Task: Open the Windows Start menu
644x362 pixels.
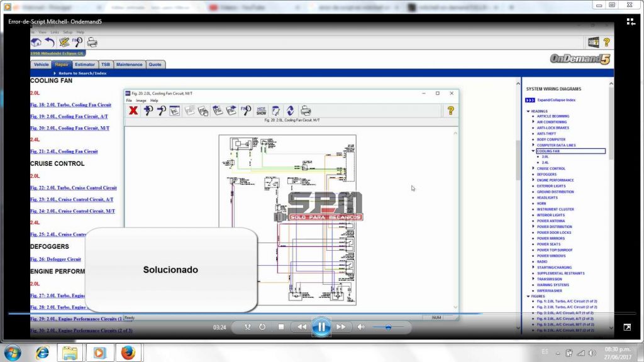Action: 13,353
